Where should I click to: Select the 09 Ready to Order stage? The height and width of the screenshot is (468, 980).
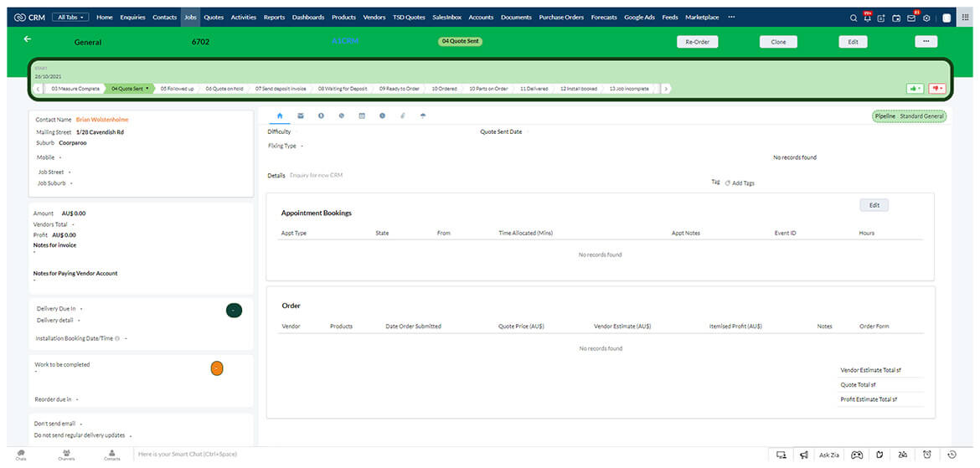coord(399,88)
